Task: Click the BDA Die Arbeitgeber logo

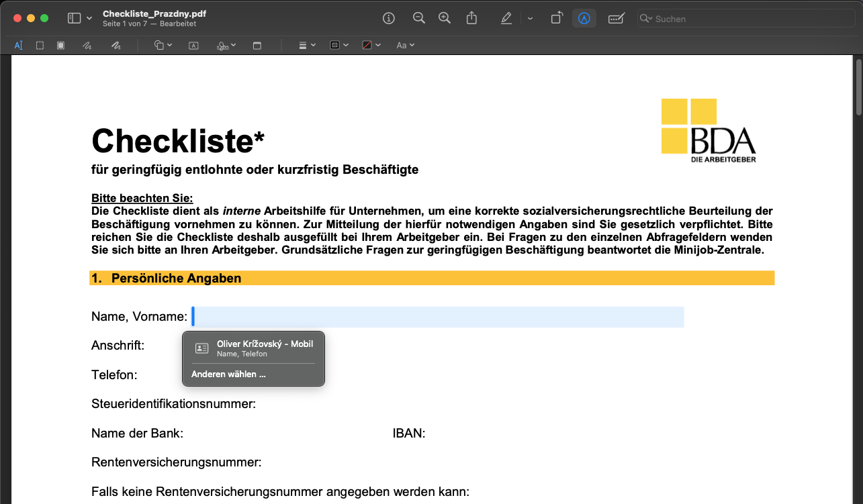Action: (709, 131)
